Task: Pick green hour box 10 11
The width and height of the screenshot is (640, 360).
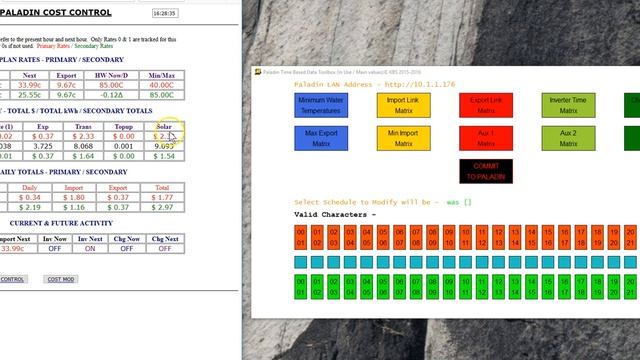Action: coord(465,287)
